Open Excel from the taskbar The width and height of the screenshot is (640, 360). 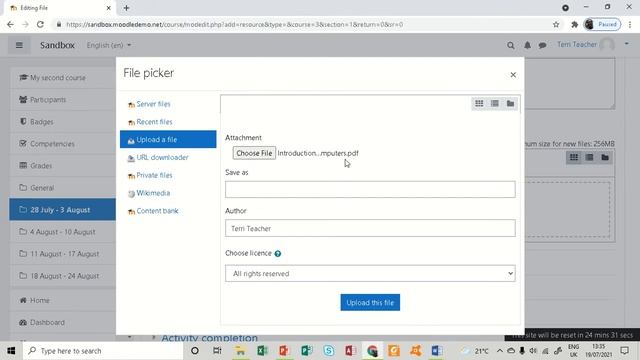(262, 351)
